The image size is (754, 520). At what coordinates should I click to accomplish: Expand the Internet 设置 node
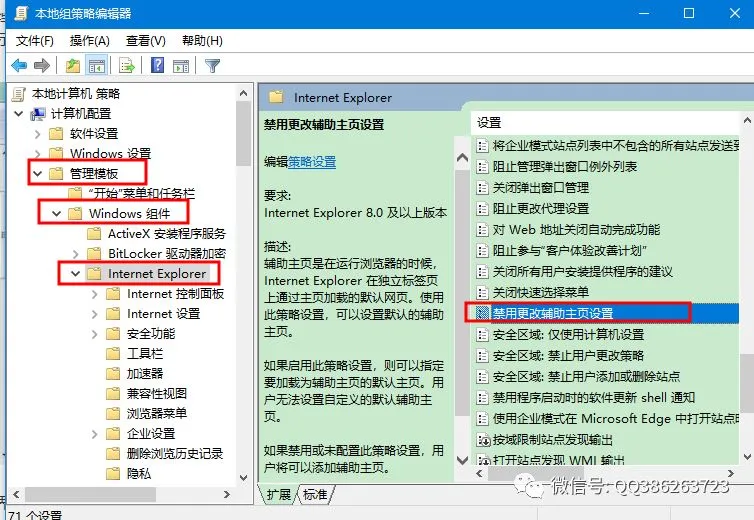(x=94, y=314)
